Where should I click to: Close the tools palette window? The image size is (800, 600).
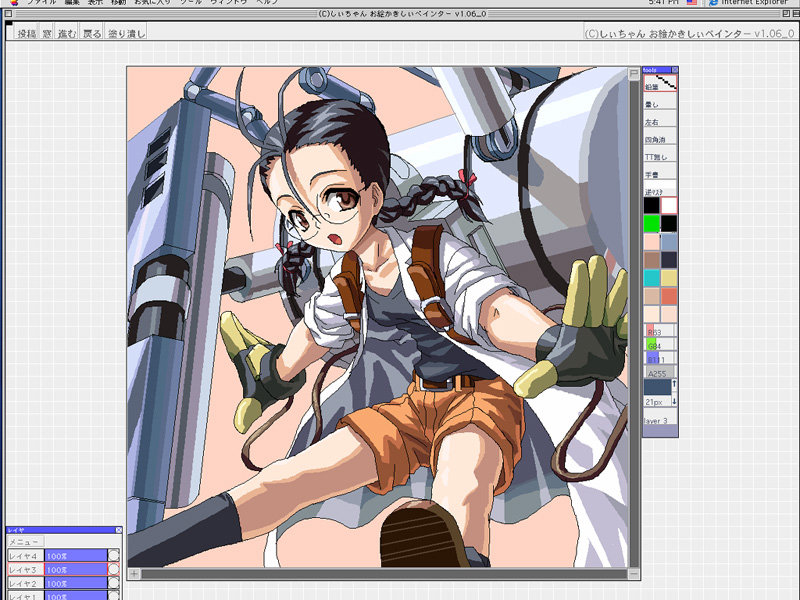pyautogui.click(x=674, y=70)
